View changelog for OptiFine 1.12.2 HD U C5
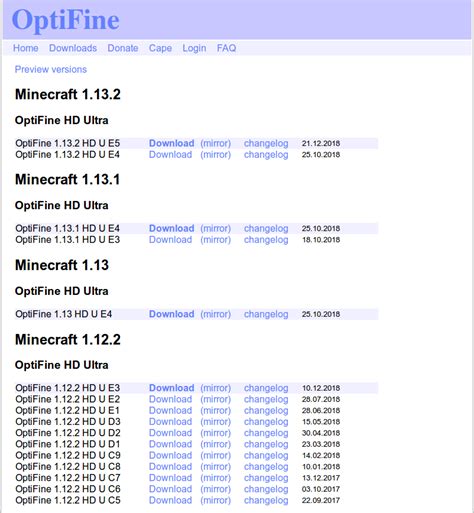Image resolution: width=474 pixels, height=513 pixels. coord(266,500)
